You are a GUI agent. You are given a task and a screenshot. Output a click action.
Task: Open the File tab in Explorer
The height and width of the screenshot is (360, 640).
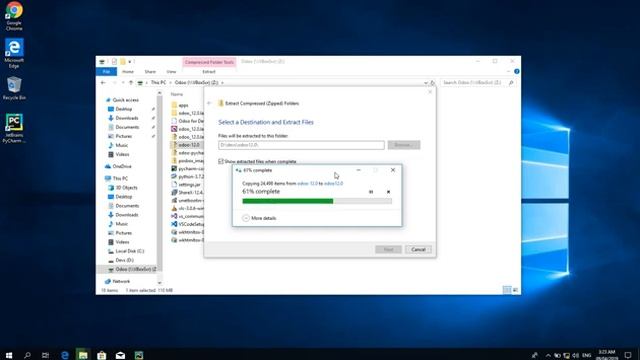point(106,71)
